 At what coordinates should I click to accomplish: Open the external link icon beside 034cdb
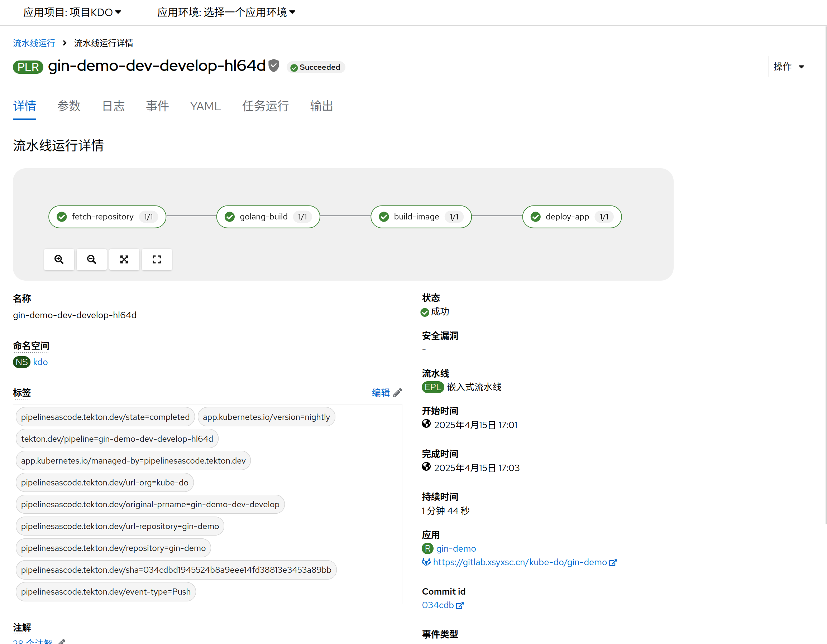(460, 606)
